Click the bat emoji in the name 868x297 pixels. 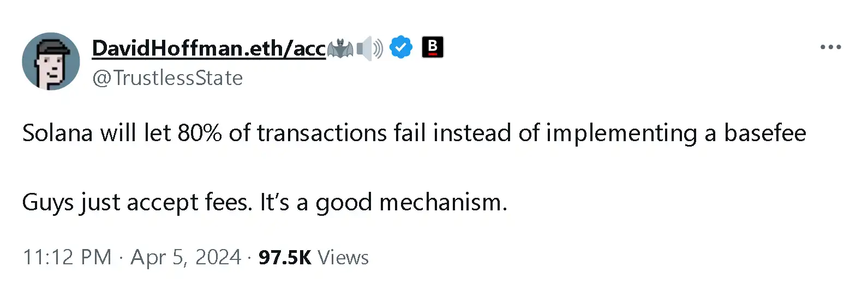340,49
